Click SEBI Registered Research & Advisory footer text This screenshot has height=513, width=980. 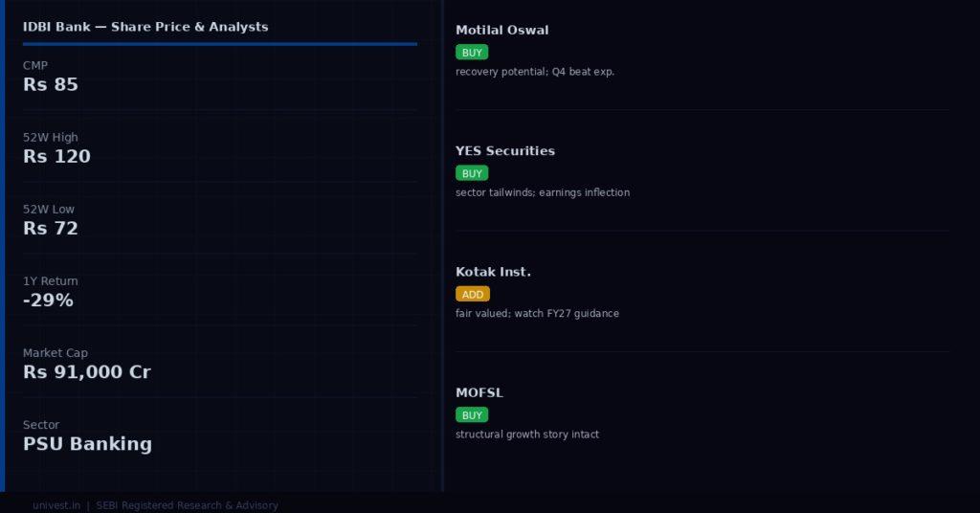(187, 505)
